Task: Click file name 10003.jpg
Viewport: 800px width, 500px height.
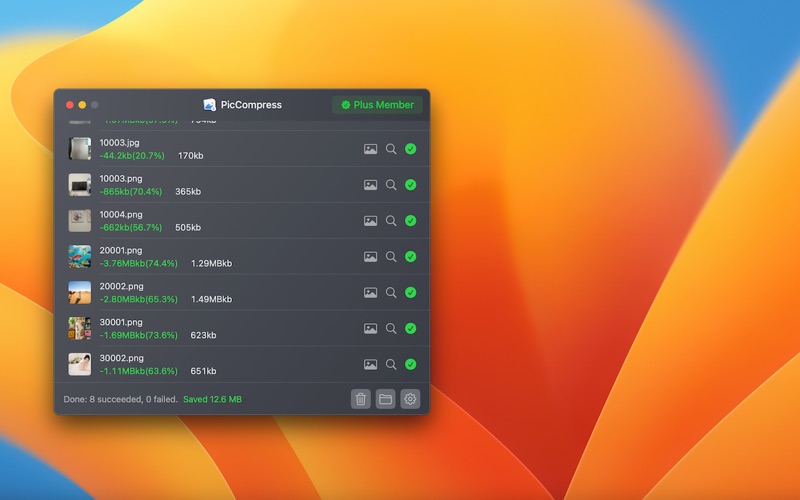Action: click(x=119, y=143)
